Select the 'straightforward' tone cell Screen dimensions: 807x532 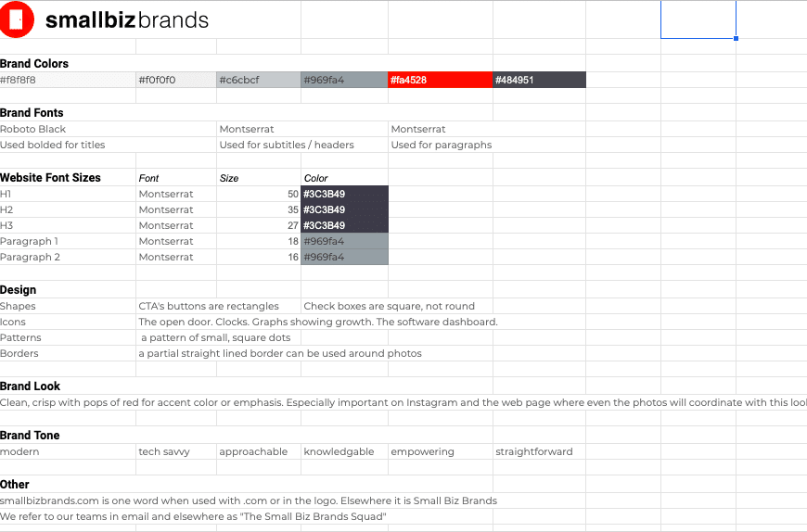pos(539,451)
